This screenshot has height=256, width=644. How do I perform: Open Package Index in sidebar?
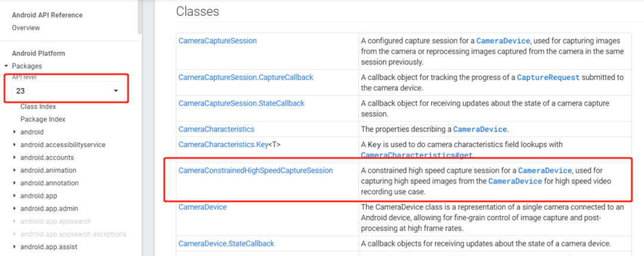43,120
